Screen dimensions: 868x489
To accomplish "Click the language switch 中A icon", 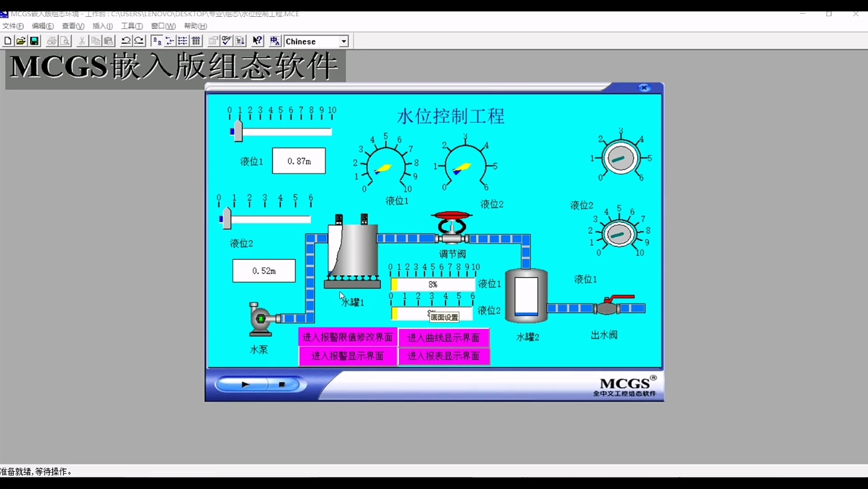I will 275,41.
